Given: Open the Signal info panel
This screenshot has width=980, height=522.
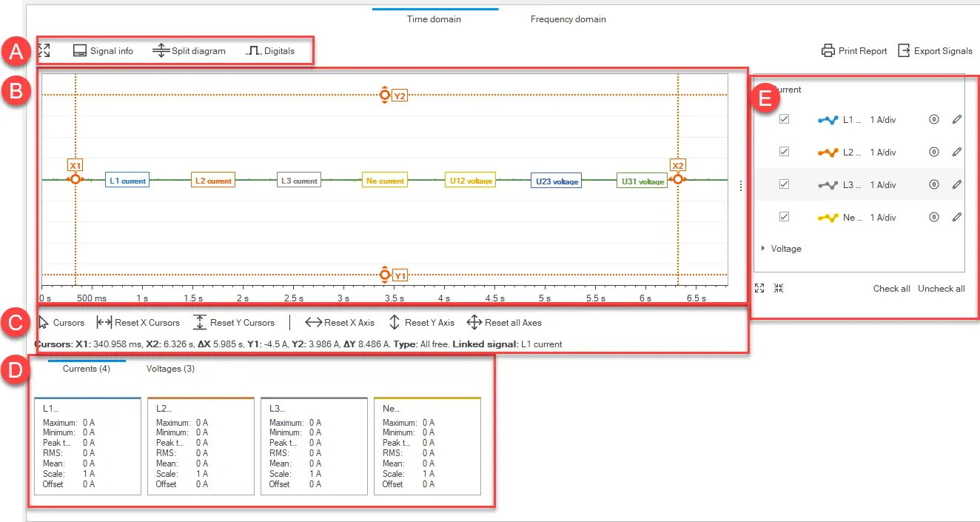Looking at the screenshot, I should pos(103,51).
